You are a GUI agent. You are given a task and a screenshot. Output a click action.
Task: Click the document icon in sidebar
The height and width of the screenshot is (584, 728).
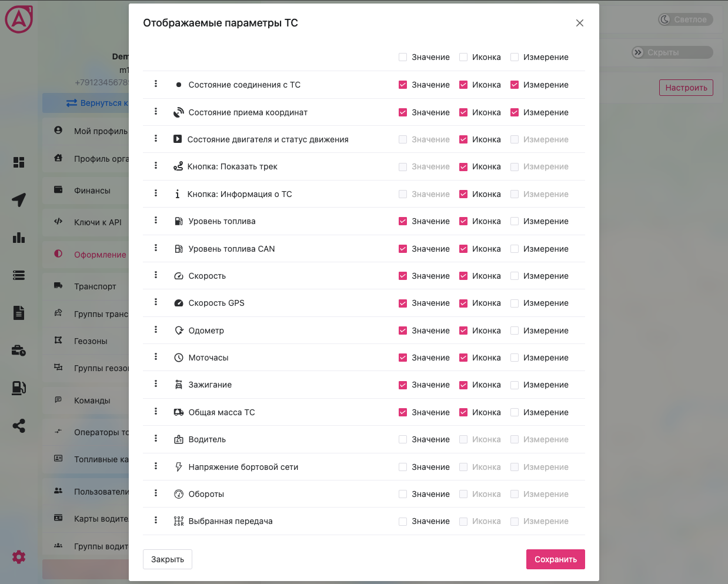[19, 313]
